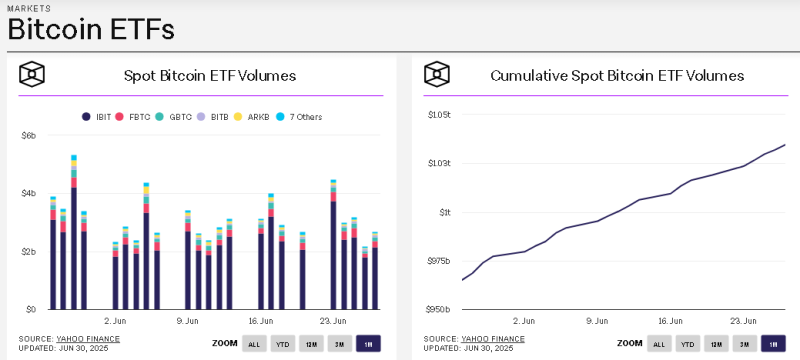Viewport: 800px width, 360px height.
Task: Click the MARKETS section label
Action: [29, 9]
